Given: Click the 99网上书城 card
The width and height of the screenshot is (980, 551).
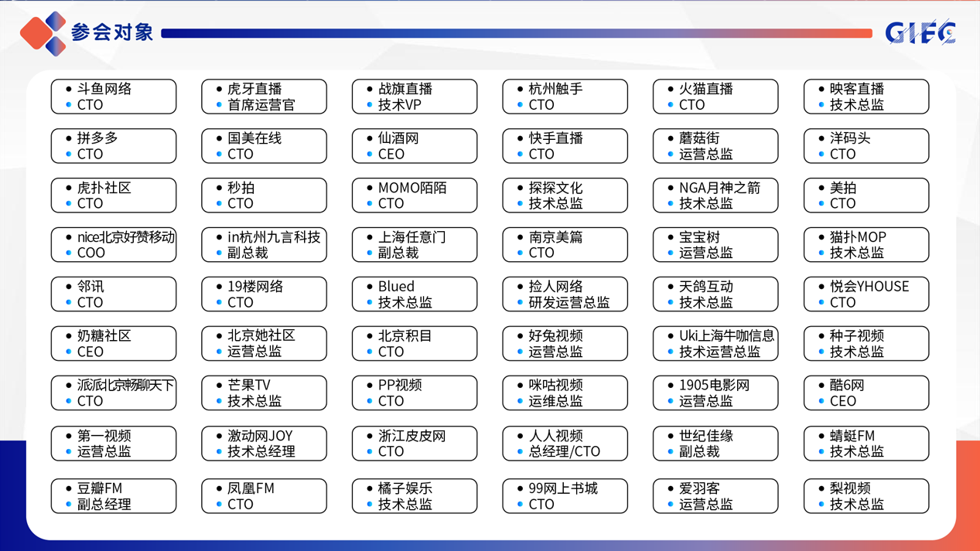Looking at the screenshot, I should (x=565, y=496).
